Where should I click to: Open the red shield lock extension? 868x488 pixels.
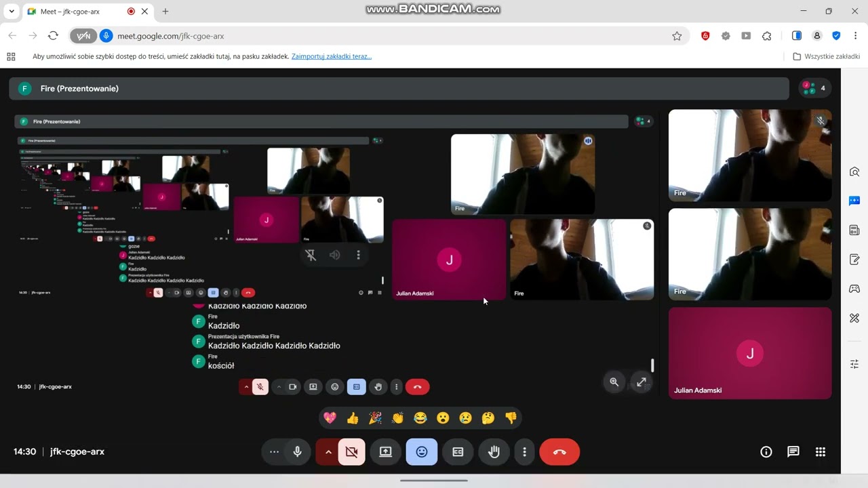[705, 36]
